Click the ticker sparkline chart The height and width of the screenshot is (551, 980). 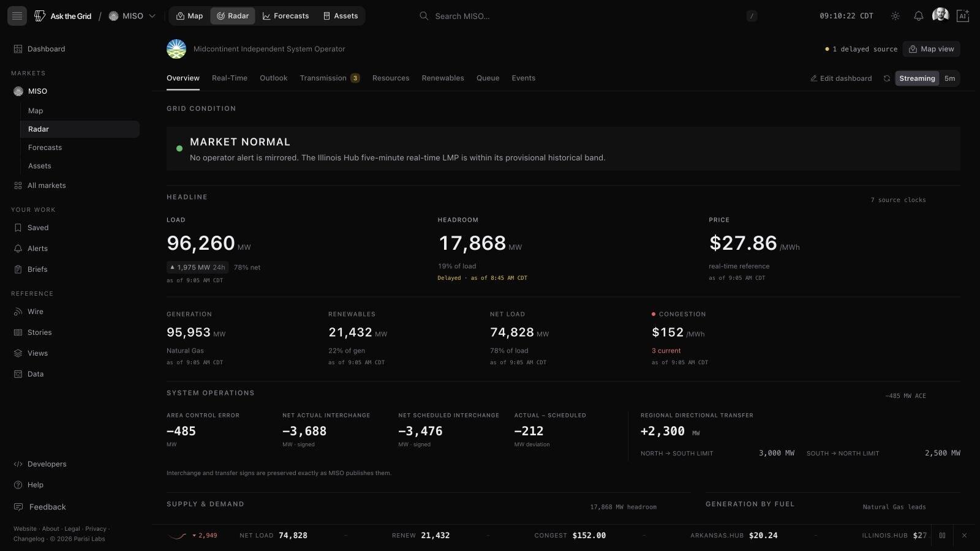tap(177, 536)
